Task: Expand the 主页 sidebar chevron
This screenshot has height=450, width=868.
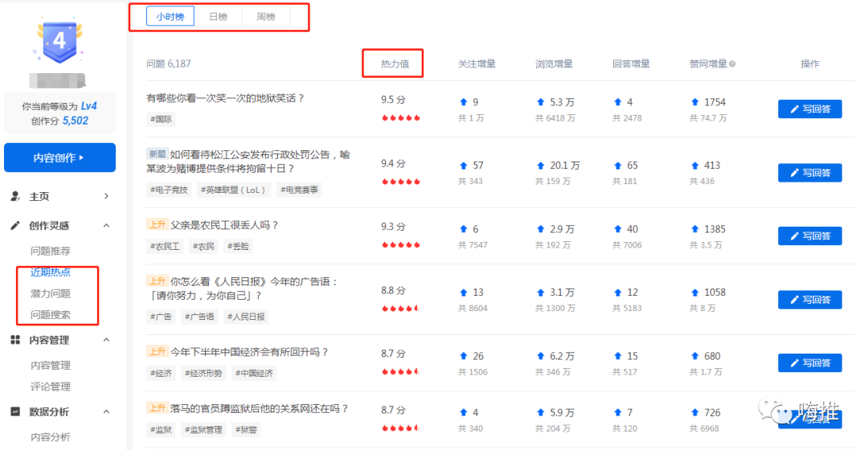Action: (x=106, y=197)
